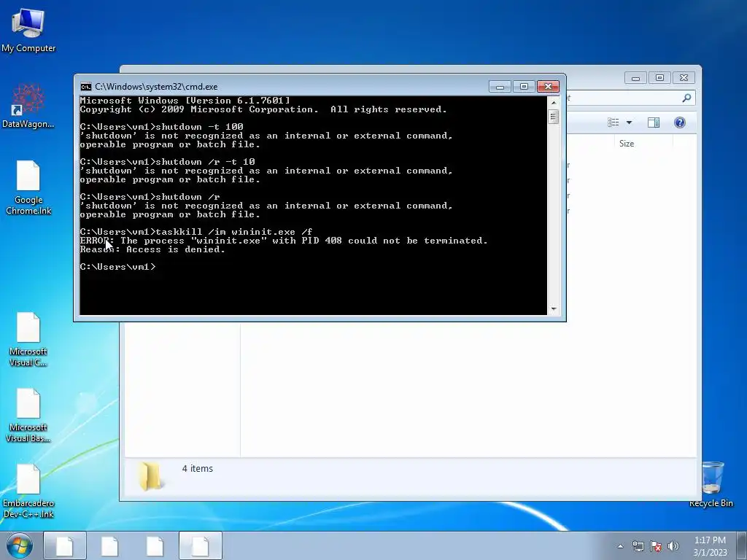Viewport: 747px width, 560px height.
Task: Select the Microsoft Visual Bas... desktop file
Action: pos(28,415)
